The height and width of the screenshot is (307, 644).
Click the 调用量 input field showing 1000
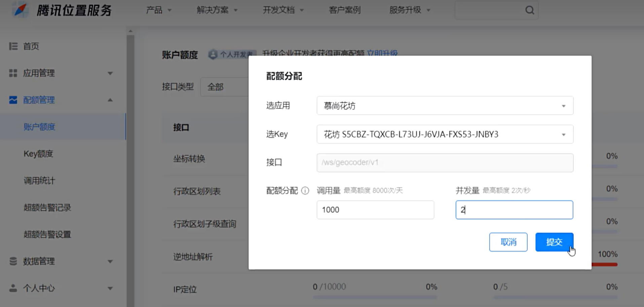pos(375,210)
